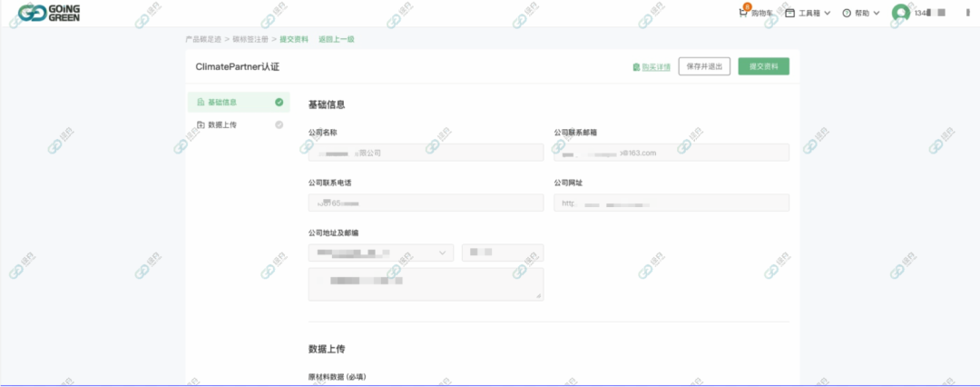Click the green check beside 基础信息
This screenshot has width=980, height=387.
tap(279, 102)
